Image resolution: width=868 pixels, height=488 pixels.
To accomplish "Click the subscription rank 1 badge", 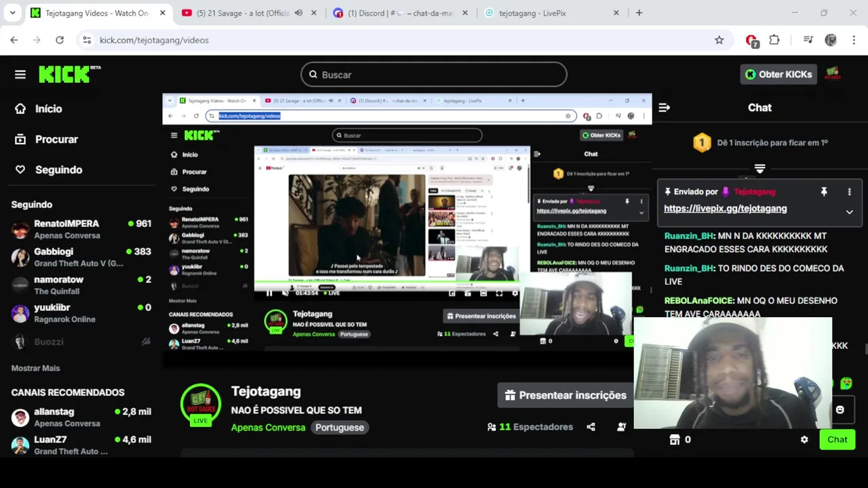I will pos(702,142).
